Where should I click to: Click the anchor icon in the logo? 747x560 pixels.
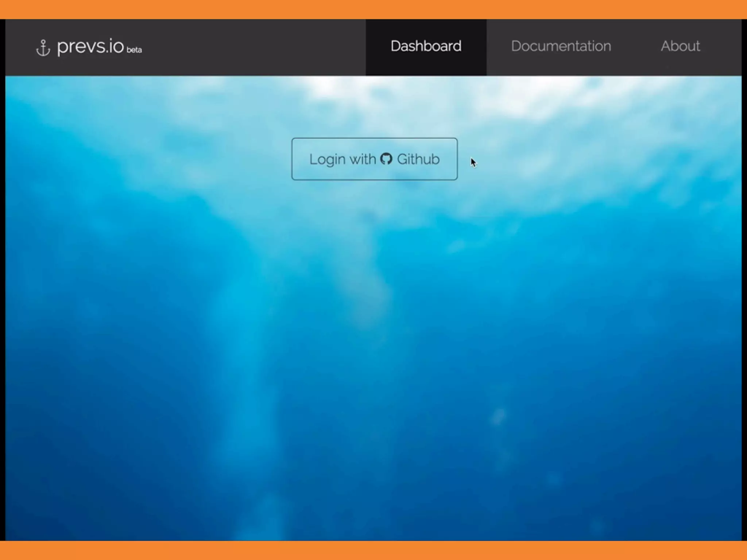point(43,48)
